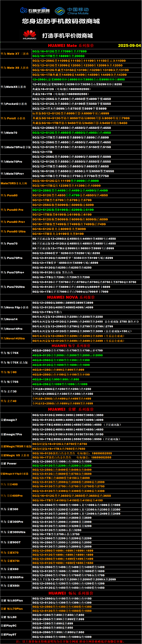Click the 华为 Pura80 Ultra model cell
Screen dimensions: 142x644
13,231
